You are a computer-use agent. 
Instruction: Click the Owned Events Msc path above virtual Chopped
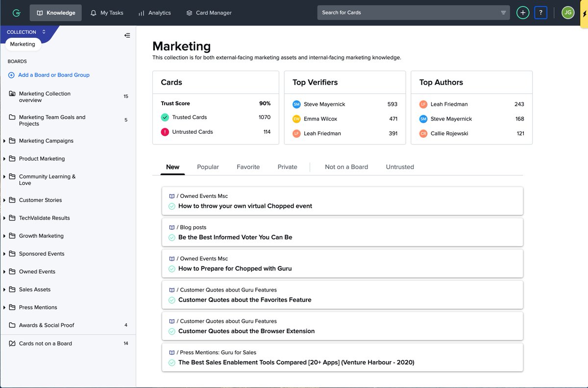pos(204,196)
